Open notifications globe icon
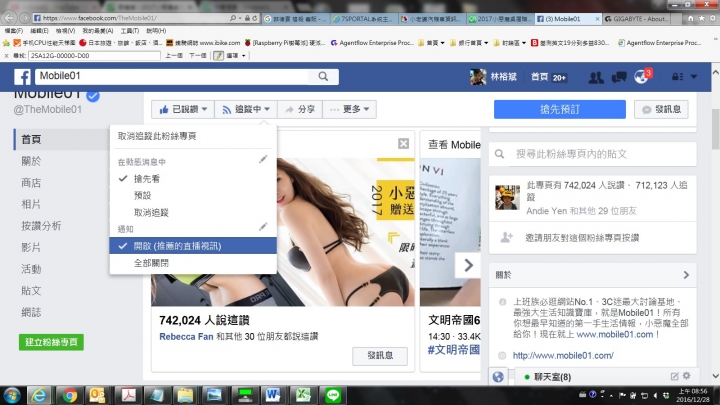This screenshot has height=405, width=720. (x=641, y=77)
